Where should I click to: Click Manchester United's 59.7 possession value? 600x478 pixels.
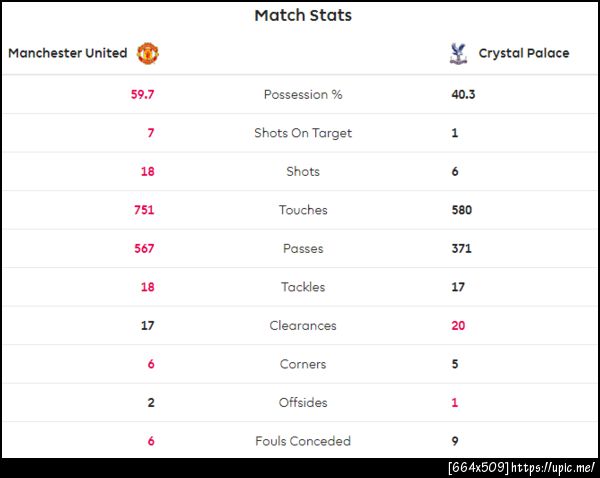[x=142, y=95]
